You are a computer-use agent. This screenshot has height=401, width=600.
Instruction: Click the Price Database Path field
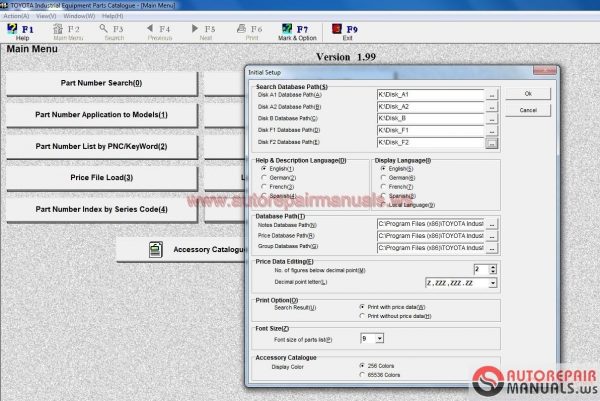[431, 236]
